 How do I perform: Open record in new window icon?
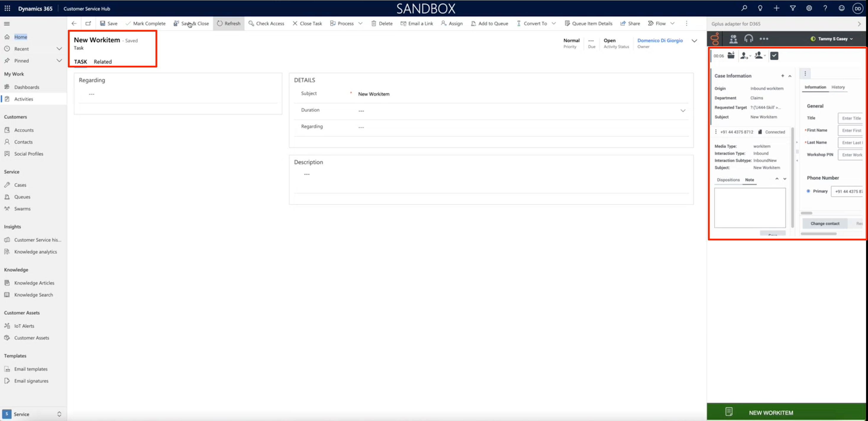[88, 23]
